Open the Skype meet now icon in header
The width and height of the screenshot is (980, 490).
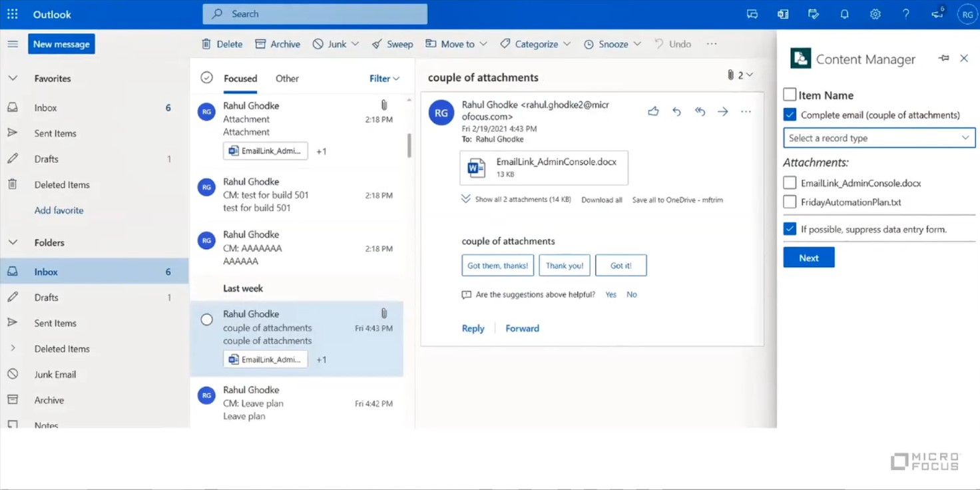click(x=752, y=14)
